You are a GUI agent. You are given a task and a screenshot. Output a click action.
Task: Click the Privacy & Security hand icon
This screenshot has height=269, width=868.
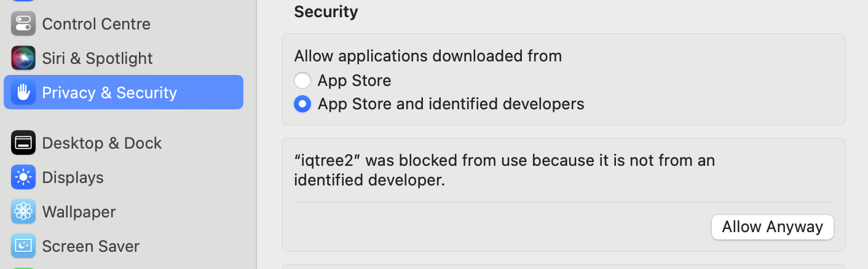click(23, 92)
